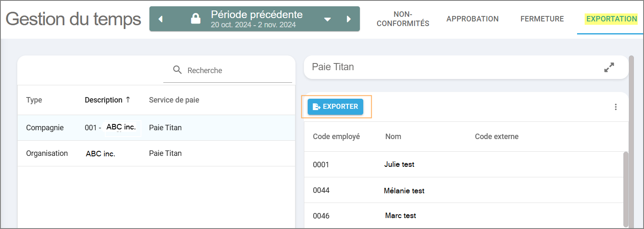Expand Paie Titan panel to full screen
The image size is (644, 229).
[609, 67]
